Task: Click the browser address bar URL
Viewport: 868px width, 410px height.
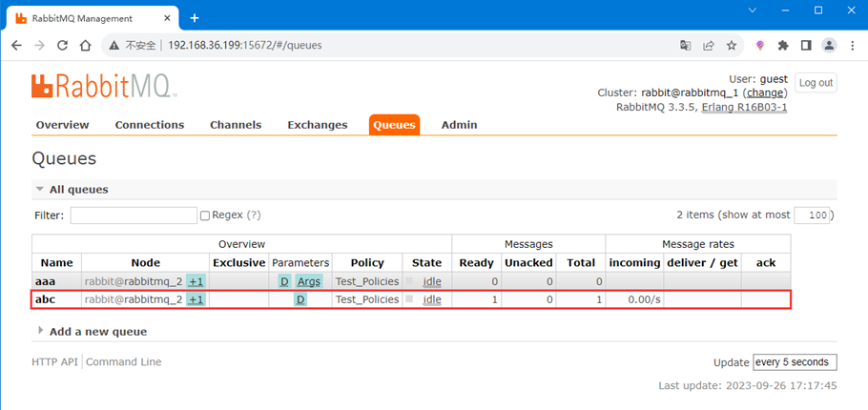Action: point(245,46)
